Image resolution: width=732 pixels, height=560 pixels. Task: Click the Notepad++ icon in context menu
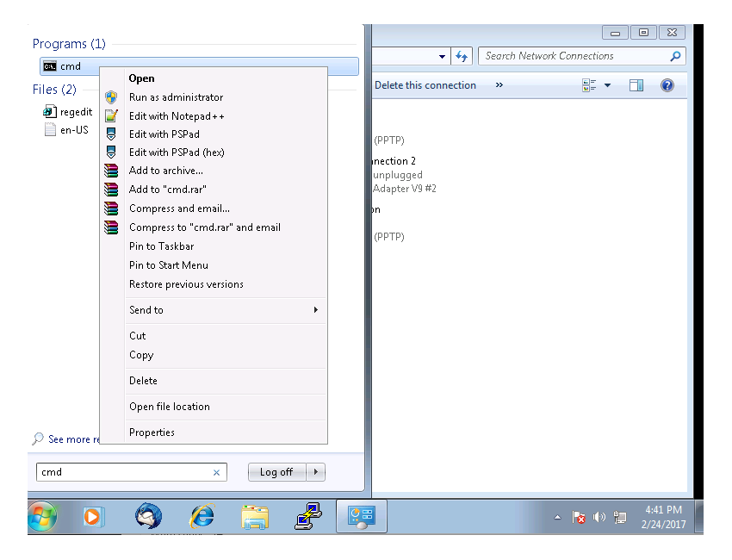coord(111,115)
